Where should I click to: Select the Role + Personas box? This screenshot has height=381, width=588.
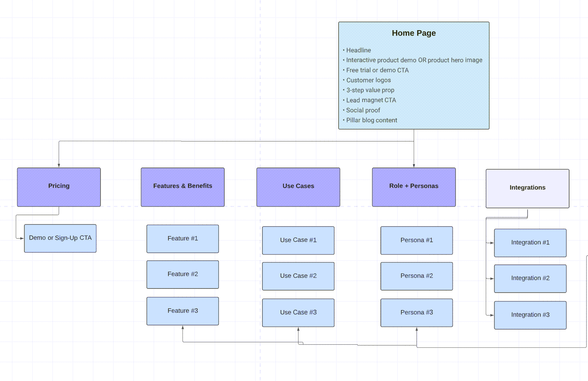point(414,187)
